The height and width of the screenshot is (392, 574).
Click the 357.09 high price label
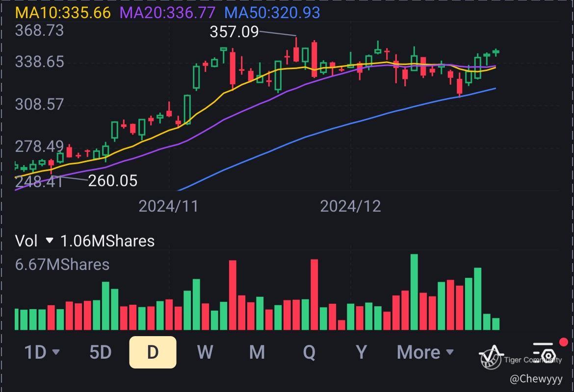[235, 32]
